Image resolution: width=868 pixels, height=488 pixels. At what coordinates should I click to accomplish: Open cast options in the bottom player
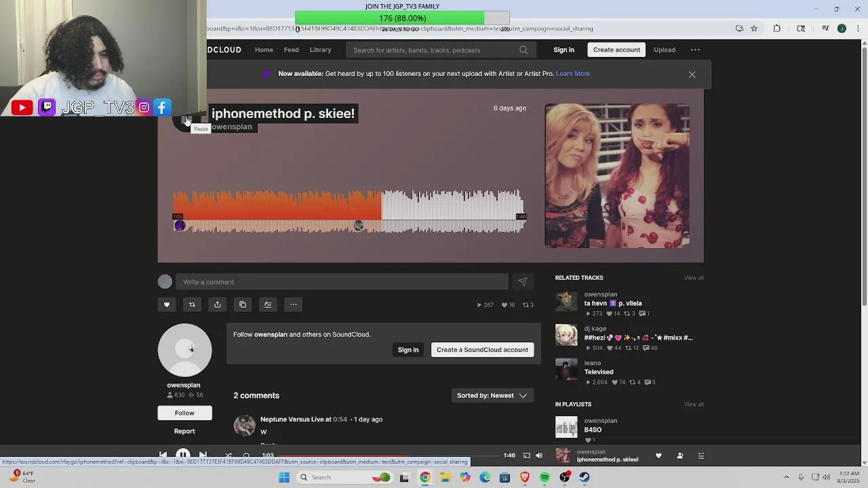[x=526, y=455]
